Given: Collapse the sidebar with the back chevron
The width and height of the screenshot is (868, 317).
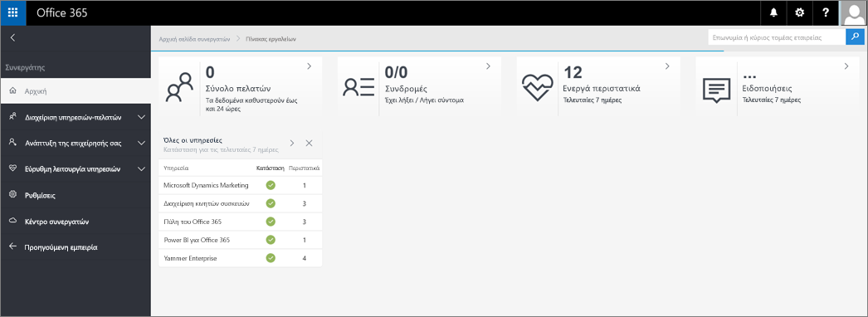Looking at the screenshot, I should [x=12, y=37].
